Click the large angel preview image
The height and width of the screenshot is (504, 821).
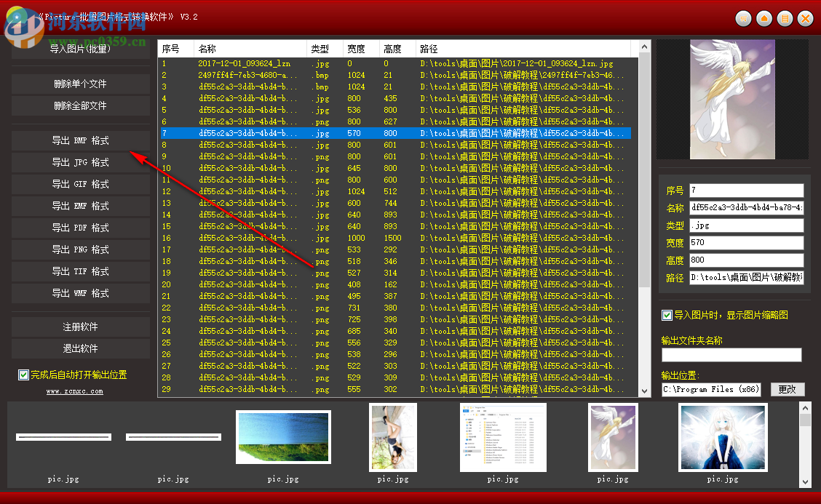[x=732, y=100]
